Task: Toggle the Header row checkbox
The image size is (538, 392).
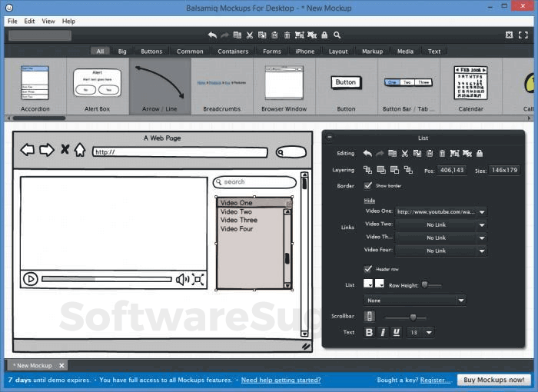Action: [x=368, y=269]
